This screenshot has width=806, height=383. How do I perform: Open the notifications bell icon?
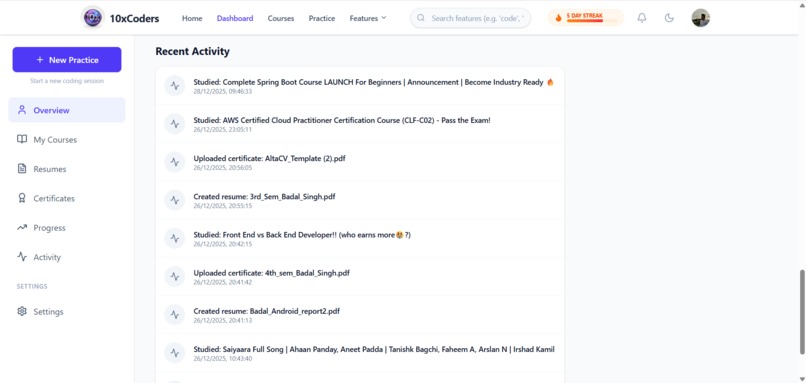(x=642, y=18)
